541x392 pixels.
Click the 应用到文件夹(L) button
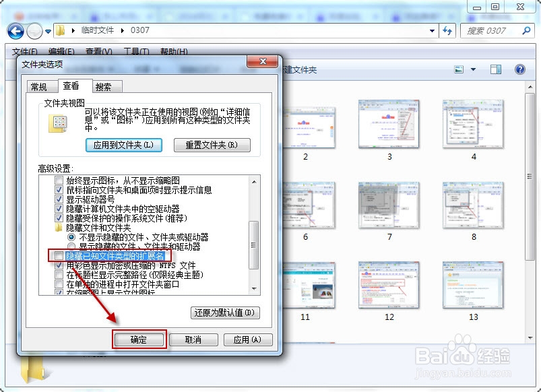point(124,145)
